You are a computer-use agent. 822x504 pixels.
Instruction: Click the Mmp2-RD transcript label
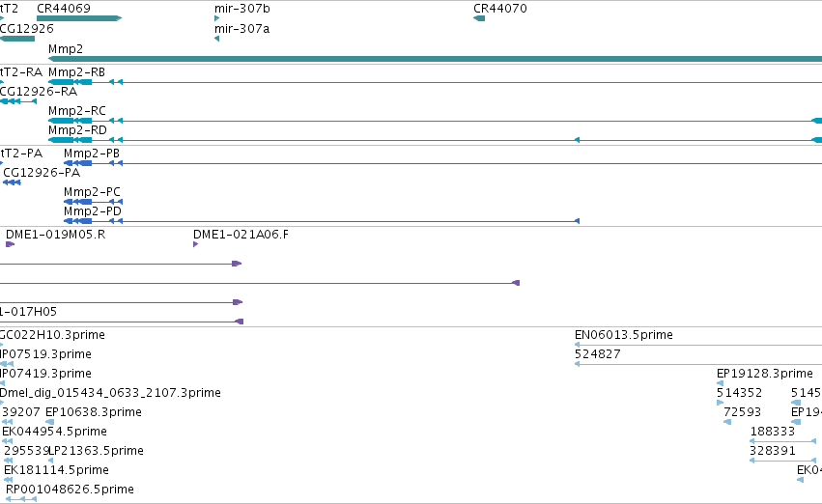click(77, 130)
